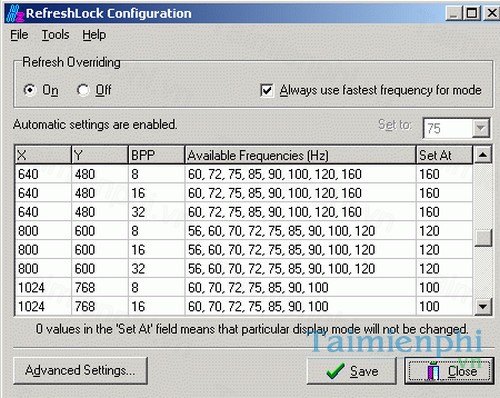500x398 pixels.
Task: Click the Y column header
Action: (x=100, y=155)
